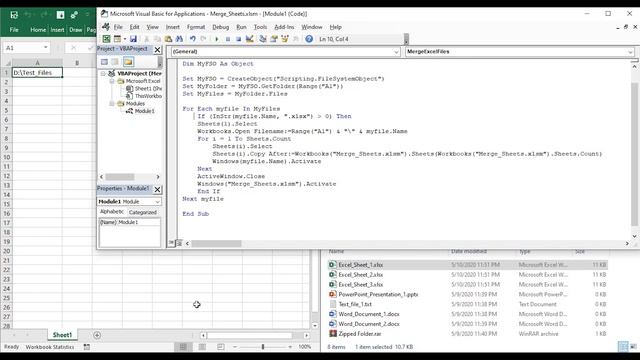640x360 pixels.
Task: Open the Project Explorer toolbar icon
Action: (x=263, y=39)
